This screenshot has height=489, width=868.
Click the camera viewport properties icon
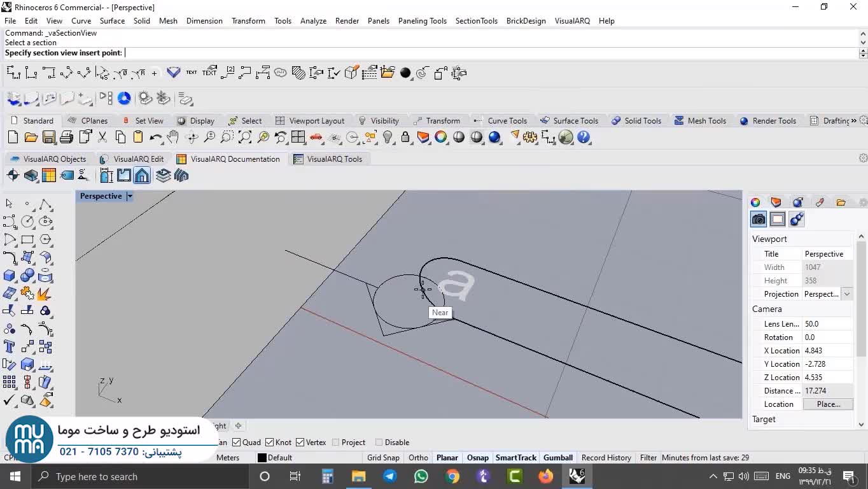[759, 220]
